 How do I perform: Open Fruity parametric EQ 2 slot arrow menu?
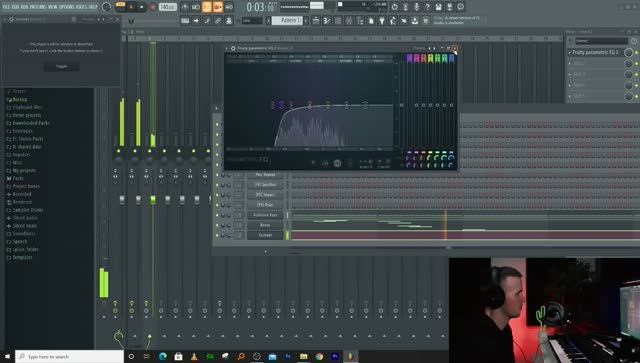pyautogui.click(x=570, y=52)
